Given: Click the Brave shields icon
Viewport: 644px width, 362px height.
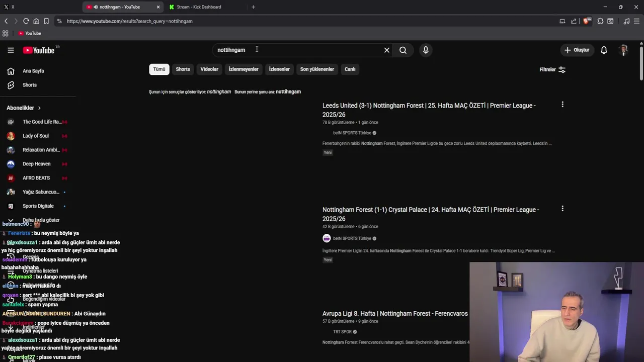Looking at the screenshot, I should pyautogui.click(x=587, y=21).
